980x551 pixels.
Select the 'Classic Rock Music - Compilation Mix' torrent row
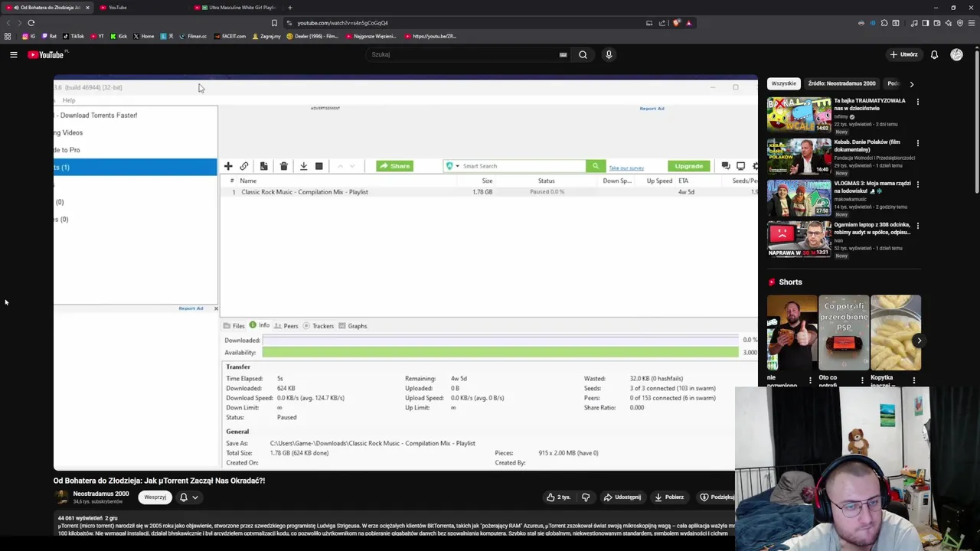tap(490, 192)
